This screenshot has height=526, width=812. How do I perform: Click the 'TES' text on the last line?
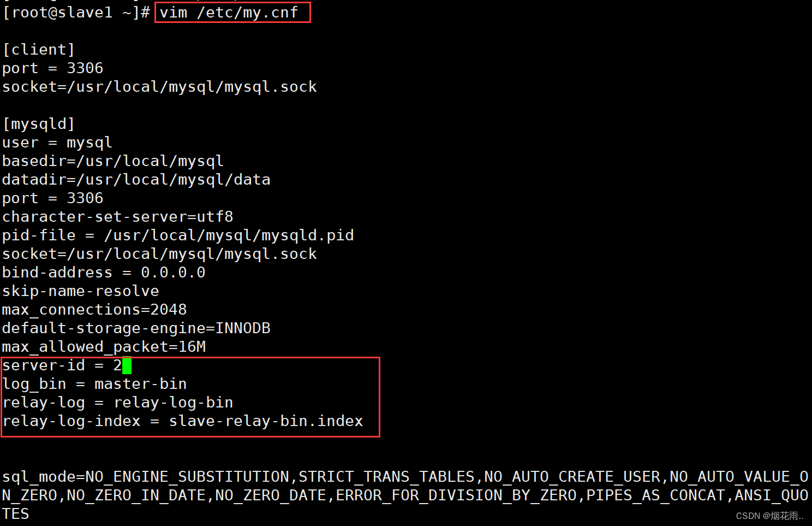(15, 514)
